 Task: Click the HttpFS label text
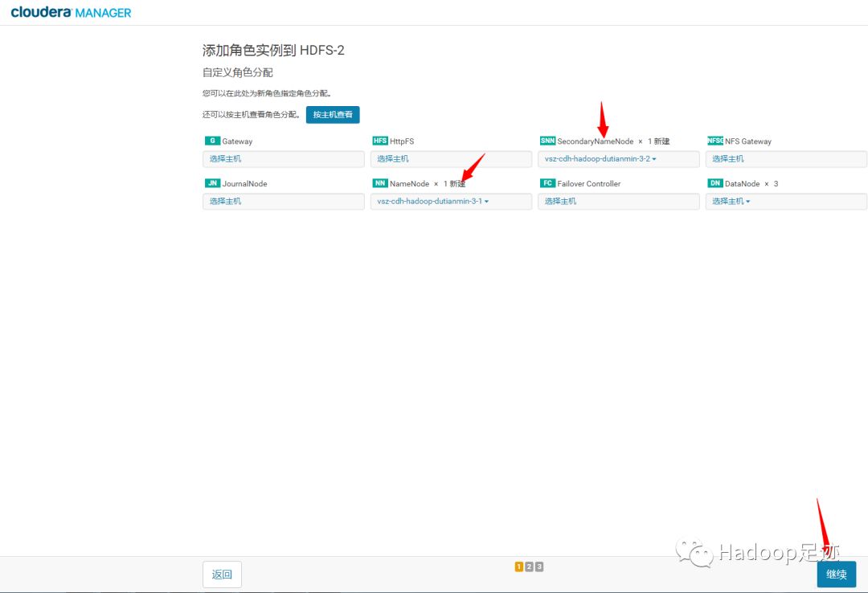pyautogui.click(x=402, y=141)
